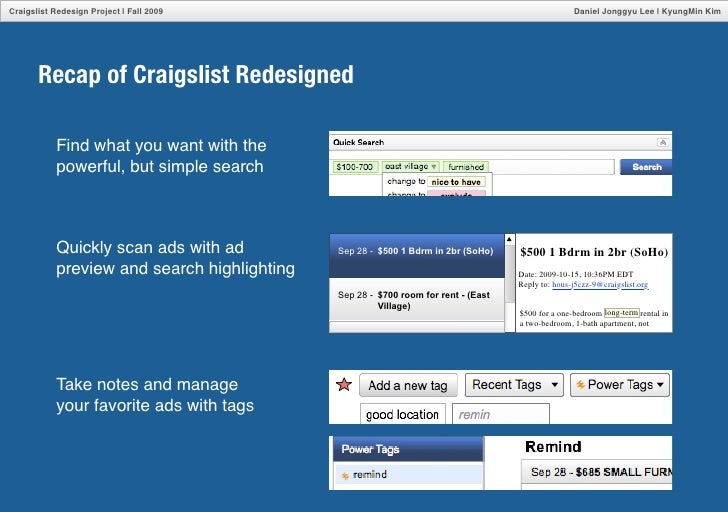The height and width of the screenshot is (512, 728).
Task: Click the tag input field showing 'remin'
Action: [501, 414]
